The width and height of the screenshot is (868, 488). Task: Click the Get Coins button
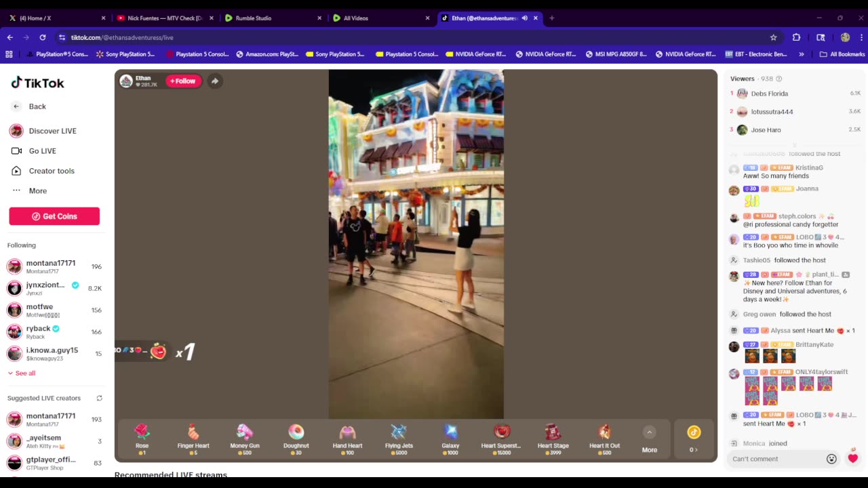(54, 216)
